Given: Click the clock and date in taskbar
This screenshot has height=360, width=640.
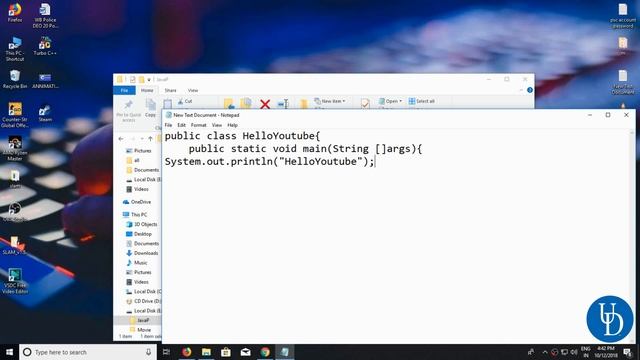Looking at the screenshot, I should pyautogui.click(x=606, y=352).
